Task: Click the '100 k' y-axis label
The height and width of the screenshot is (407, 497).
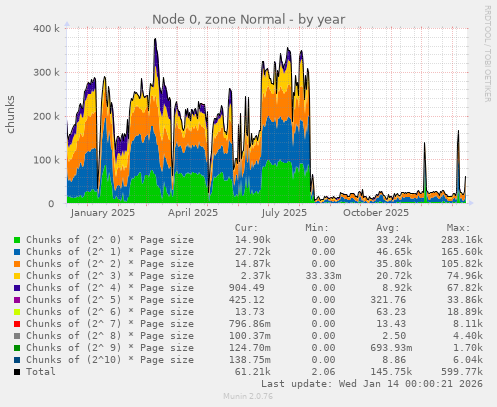Action: tap(46, 160)
